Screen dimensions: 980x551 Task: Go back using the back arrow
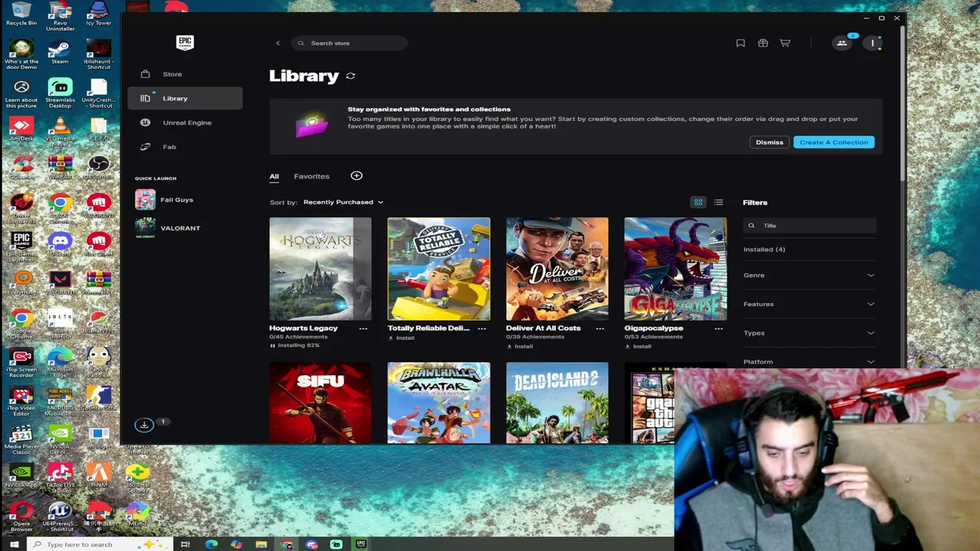pos(278,43)
